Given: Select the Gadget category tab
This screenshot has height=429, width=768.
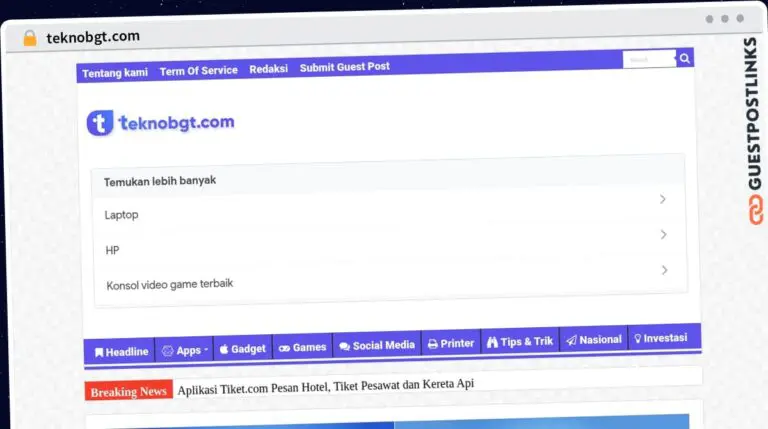Looking at the screenshot, I should click(x=243, y=349).
